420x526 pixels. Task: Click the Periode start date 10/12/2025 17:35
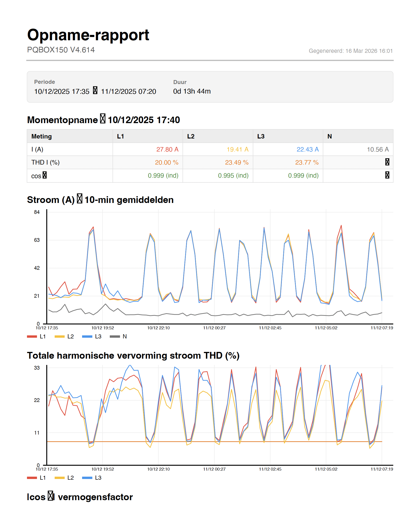[x=62, y=91]
